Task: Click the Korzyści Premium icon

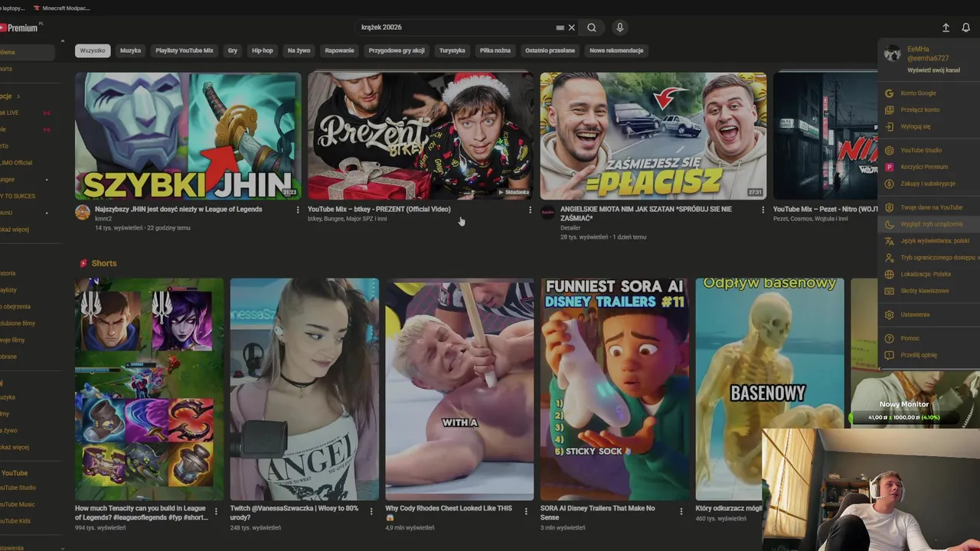Action: [889, 167]
